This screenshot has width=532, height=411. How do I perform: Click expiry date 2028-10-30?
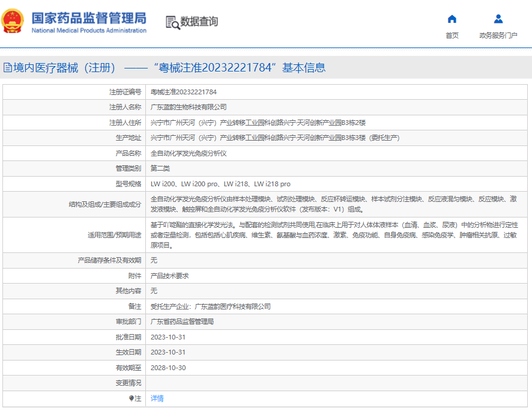(x=168, y=368)
